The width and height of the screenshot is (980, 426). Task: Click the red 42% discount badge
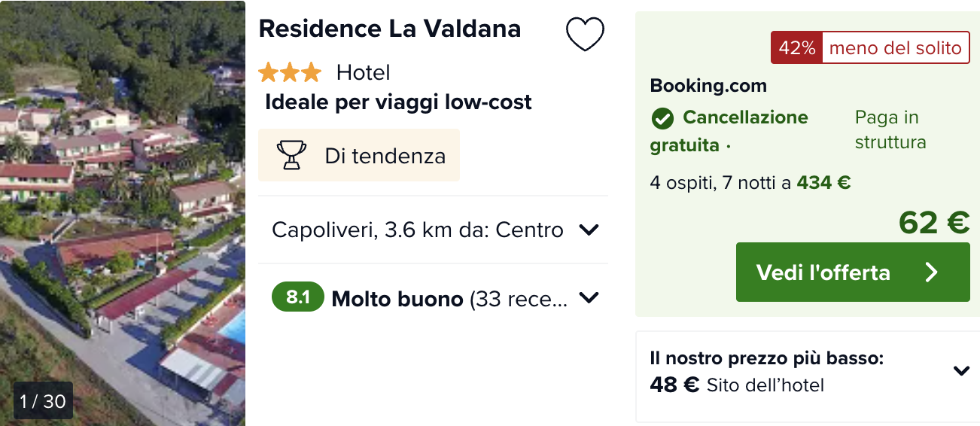click(796, 48)
